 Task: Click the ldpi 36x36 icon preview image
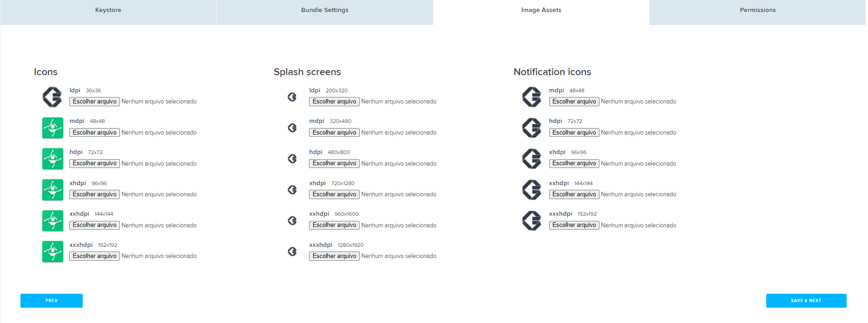pyautogui.click(x=53, y=97)
